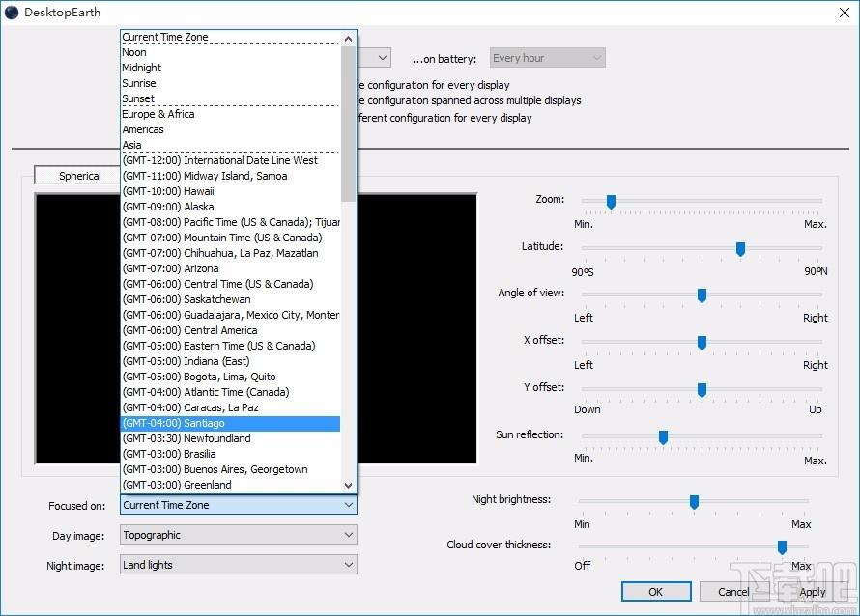
Task: Choose (GMT-06:00) Saskatchewan
Action: coord(230,299)
